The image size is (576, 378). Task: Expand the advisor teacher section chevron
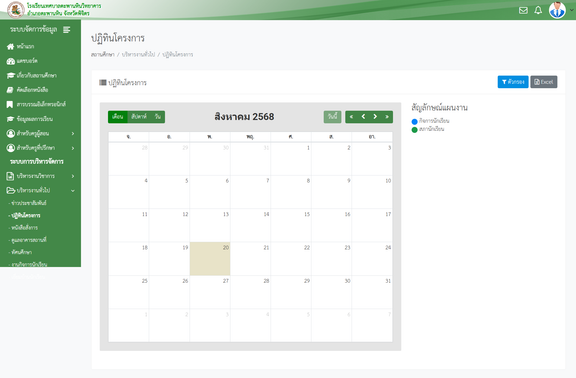73,148
